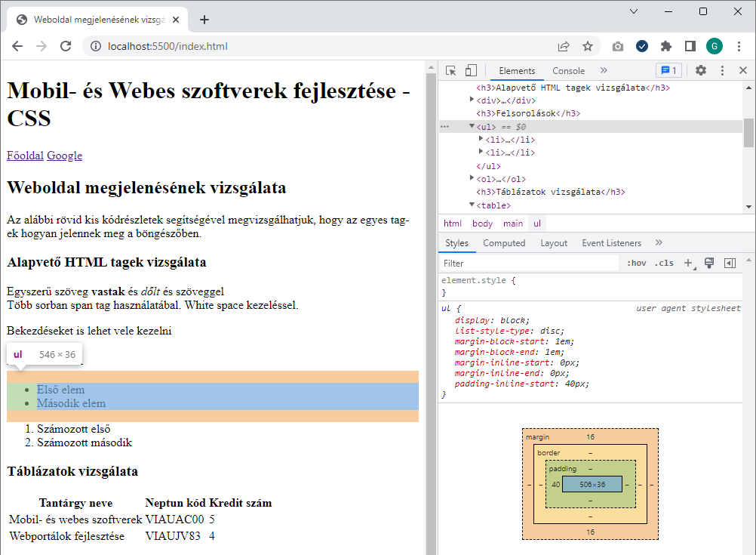Select the Event Listeners tab
Screen dimensions: 756x555
tap(611, 242)
